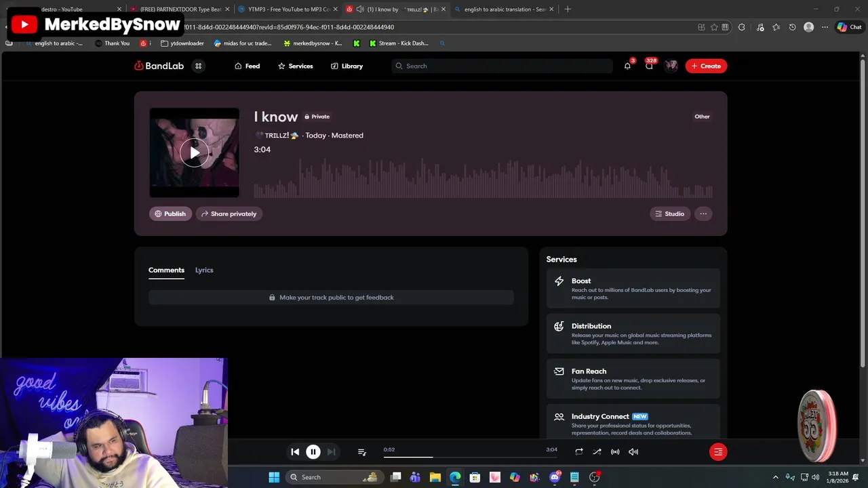The height and width of the screenshot is (488, 868).
Task: Open the Stream - Kick Dash bookmark
Action: 399,43
